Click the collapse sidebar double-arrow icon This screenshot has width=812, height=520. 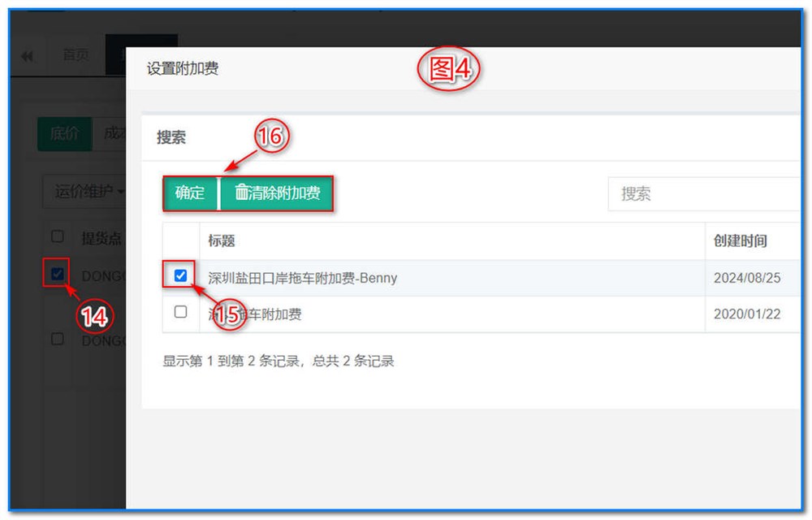28,55
